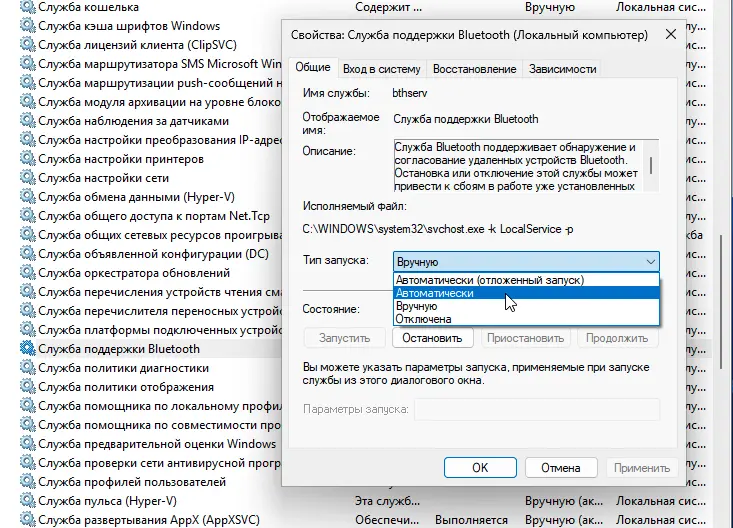Click gear icon of Служба оркестратора обновлений
This screenshot has width=733, height=528.
pos(27,273)
